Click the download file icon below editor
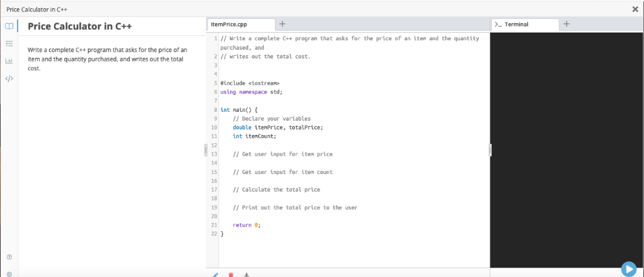The image size is (644, 277). click(x=247, y=274)
